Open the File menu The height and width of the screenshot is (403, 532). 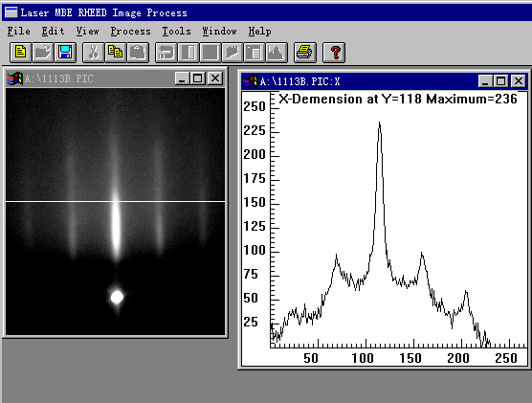click(19, 32)
